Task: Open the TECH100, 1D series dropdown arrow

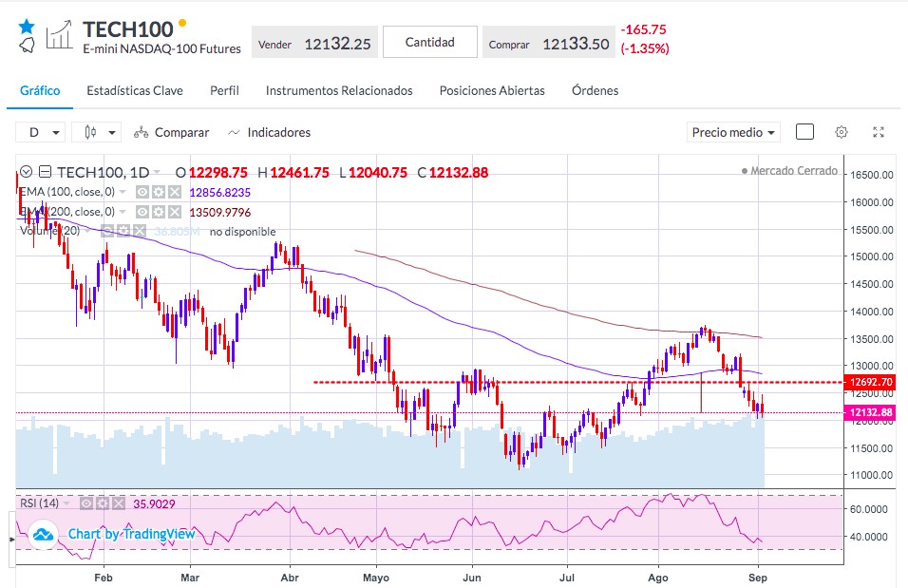Action: tap(157, 173)
